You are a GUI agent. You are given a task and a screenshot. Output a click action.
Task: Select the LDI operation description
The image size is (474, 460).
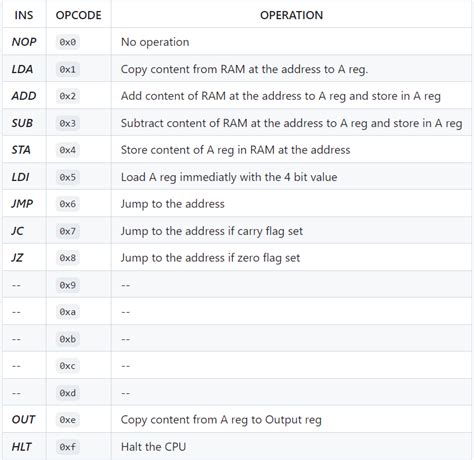(x=229, y=177)
